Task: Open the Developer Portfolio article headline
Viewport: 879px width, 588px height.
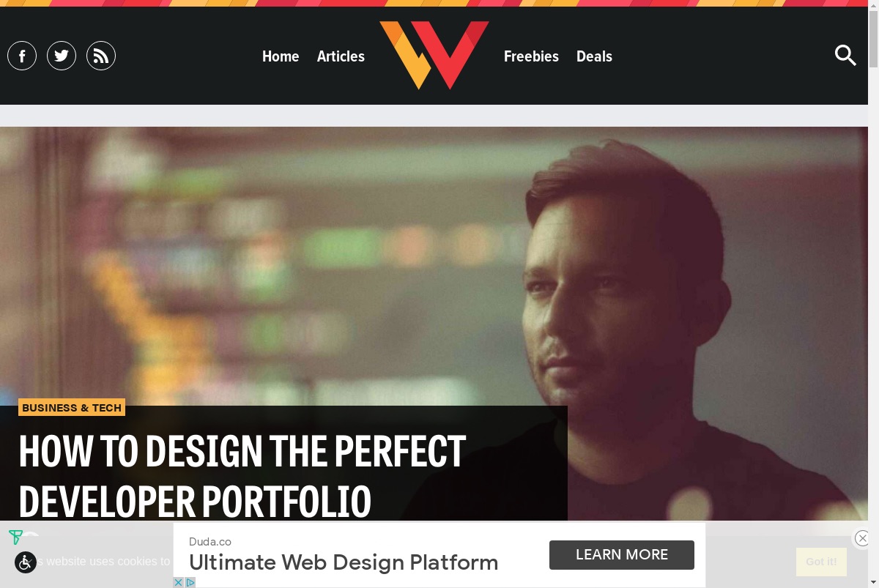Action: tap(242, 476)
